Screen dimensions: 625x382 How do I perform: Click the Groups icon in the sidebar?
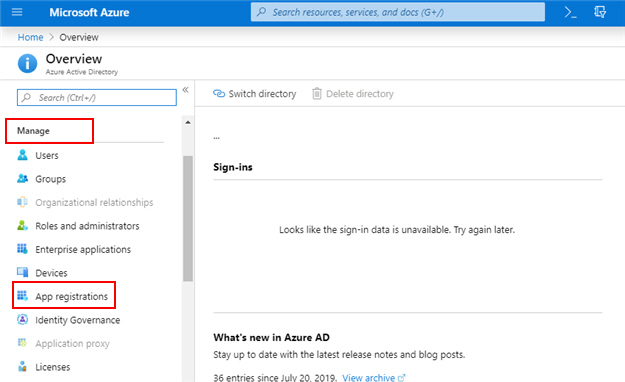point(23,178)
